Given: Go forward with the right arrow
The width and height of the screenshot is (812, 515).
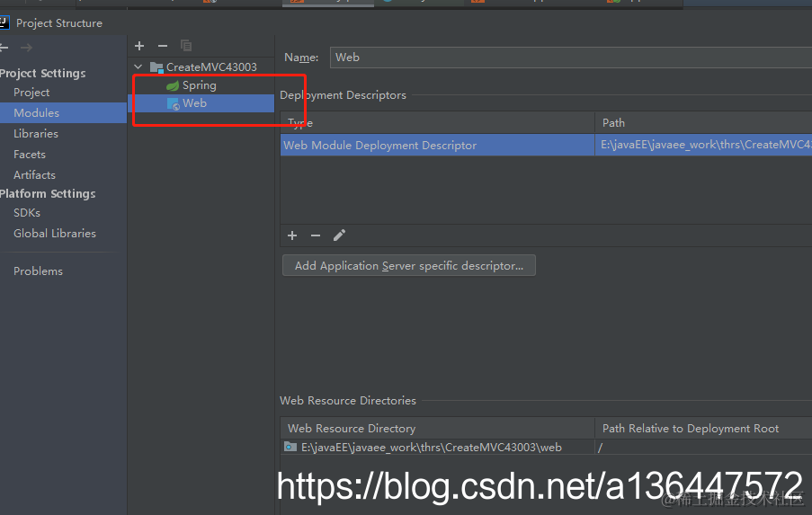Looking at the screenshot, I should 26,48.
